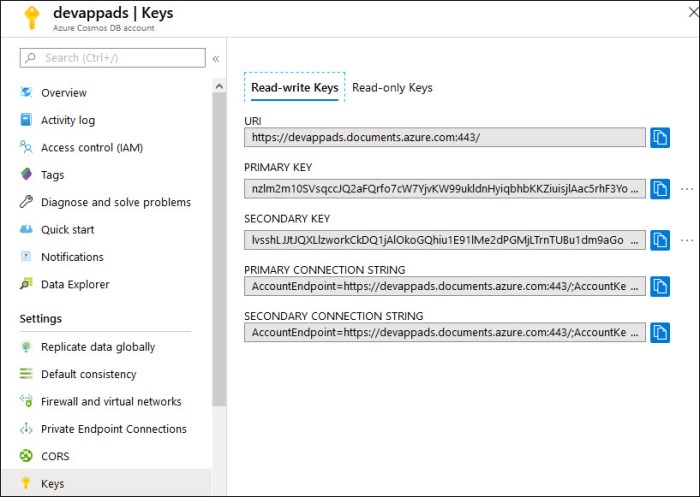Click the Firewall and virtual networks icon
The height and width of the screenshot is (497, 700).
26,401
